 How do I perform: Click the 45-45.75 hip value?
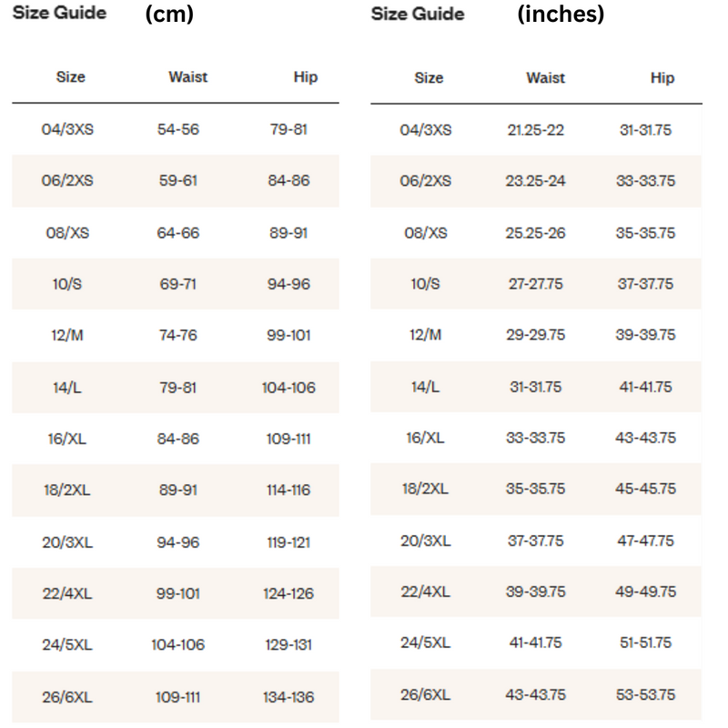click(x=645, y=489)
